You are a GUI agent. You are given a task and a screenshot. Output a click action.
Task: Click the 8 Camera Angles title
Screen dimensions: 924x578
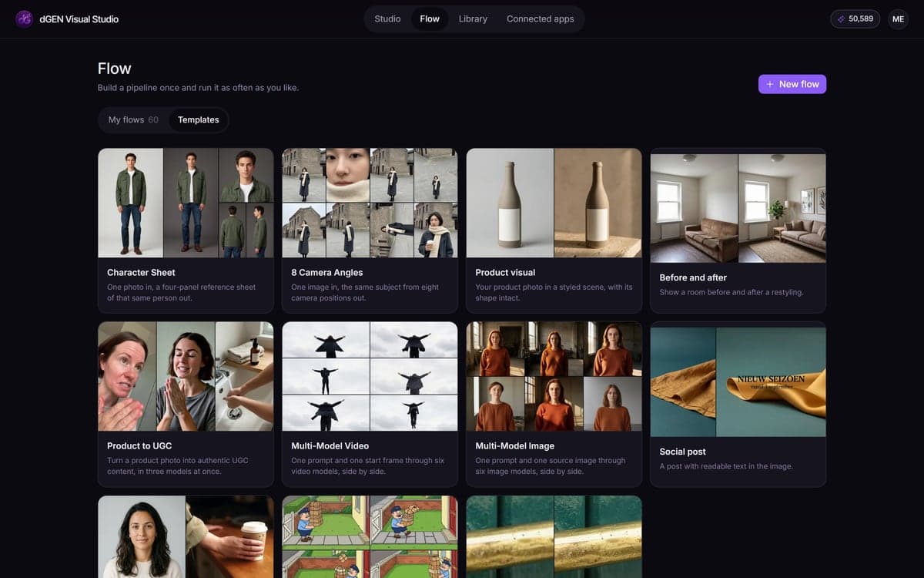(326, 272)
